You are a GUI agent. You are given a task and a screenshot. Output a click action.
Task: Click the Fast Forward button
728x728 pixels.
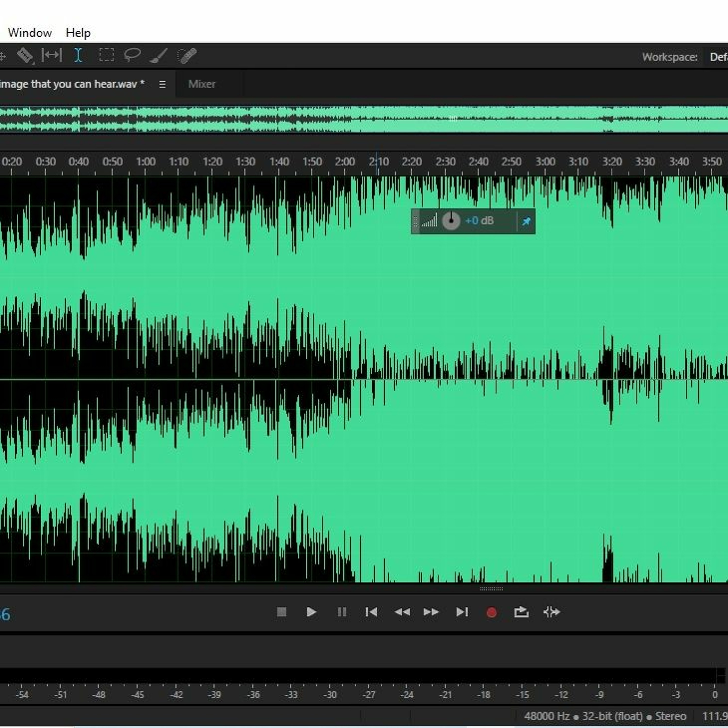pyautogui.click(x=431, y=612)
